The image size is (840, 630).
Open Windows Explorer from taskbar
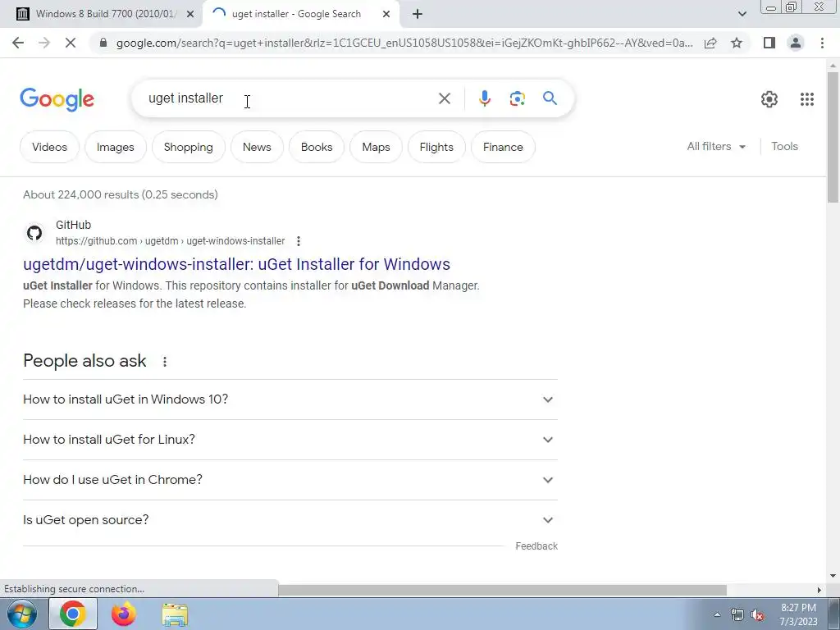click(176, 614)
